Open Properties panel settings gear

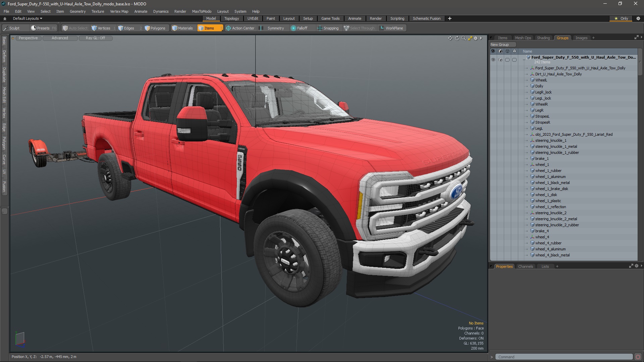637,266
